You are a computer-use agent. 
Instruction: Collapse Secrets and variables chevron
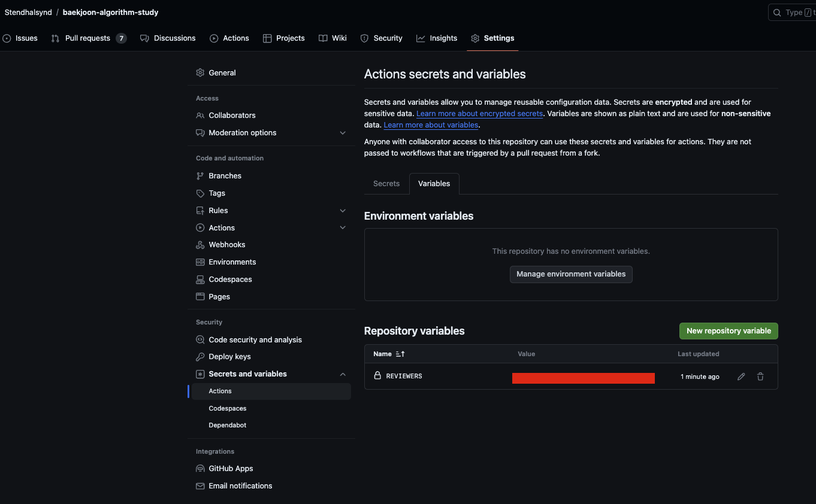[x=343, y=374]
